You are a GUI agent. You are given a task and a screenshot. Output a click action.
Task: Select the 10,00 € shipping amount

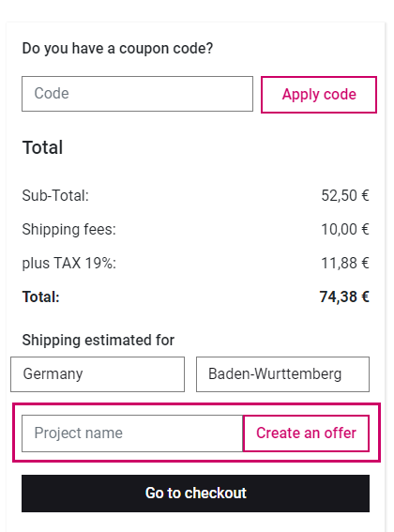(x=345, y=229)
